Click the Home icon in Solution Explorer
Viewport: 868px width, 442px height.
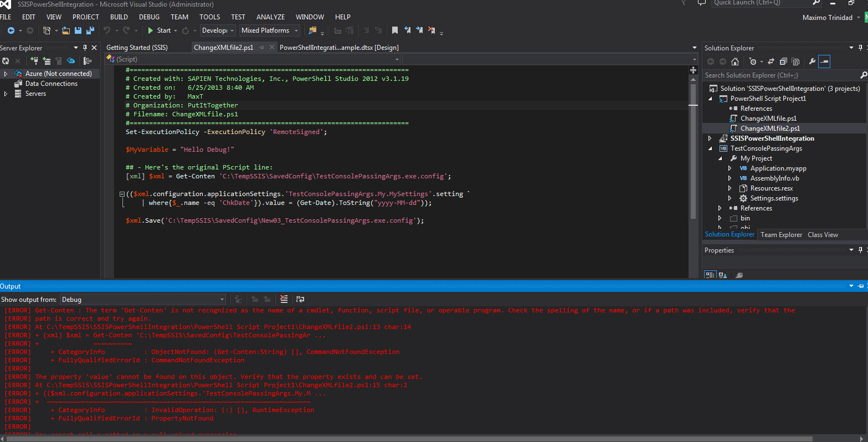click(x=735, y=61)
